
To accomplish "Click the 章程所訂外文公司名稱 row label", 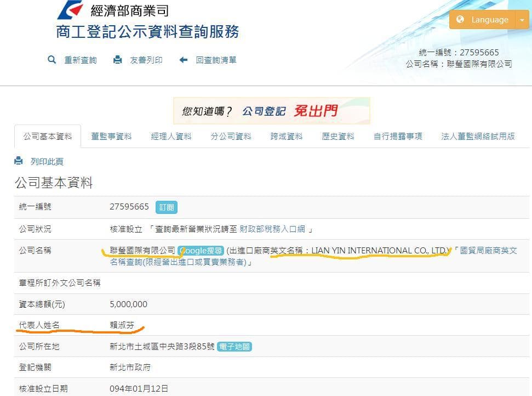I will (x=60, y=283).
